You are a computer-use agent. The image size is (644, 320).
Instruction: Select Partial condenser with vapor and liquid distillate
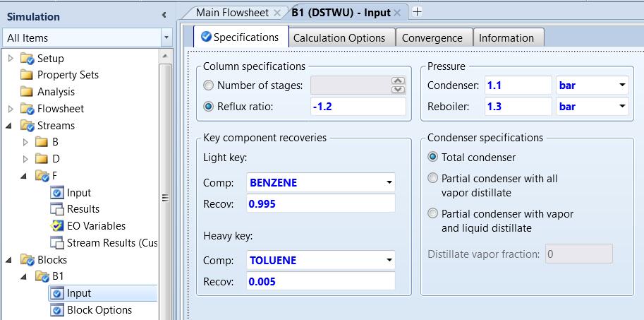433,213
